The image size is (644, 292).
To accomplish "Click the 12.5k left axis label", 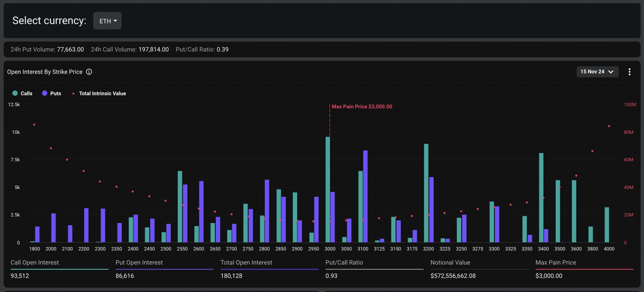I will (14, 104).
